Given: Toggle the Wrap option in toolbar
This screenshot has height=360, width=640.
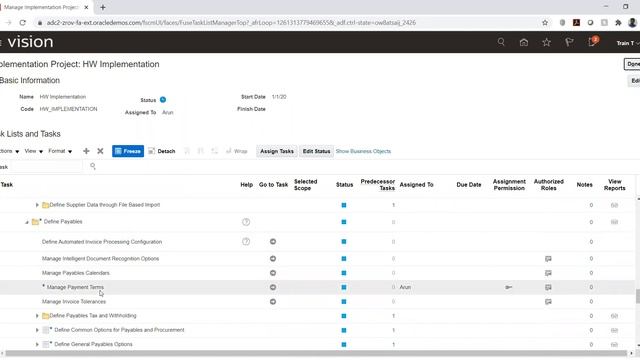Looking at the screenshot, I should (x=237, y=151).
